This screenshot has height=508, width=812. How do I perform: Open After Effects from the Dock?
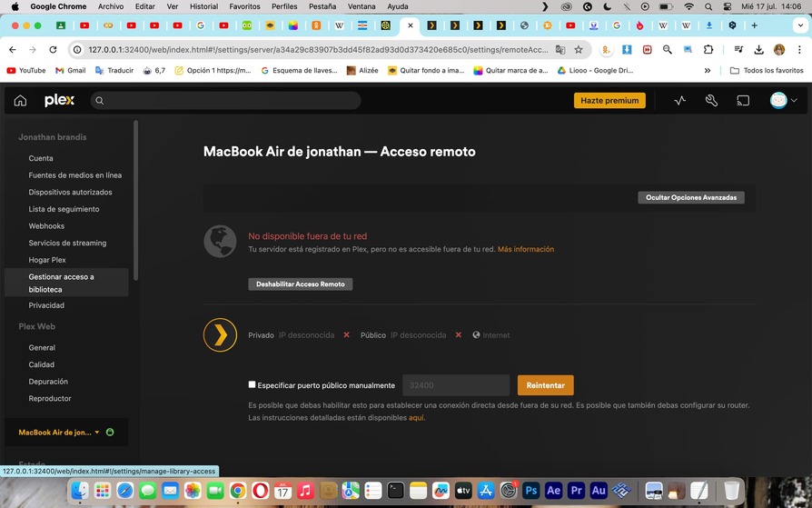(x=553, y=490)
